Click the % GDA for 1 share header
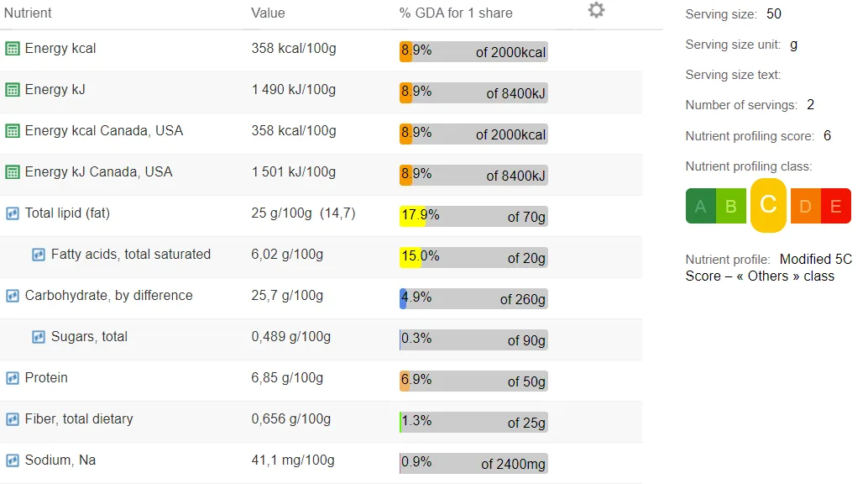Image resolution: width=868 pixels, height=484 pixels. tap(456, 13)
